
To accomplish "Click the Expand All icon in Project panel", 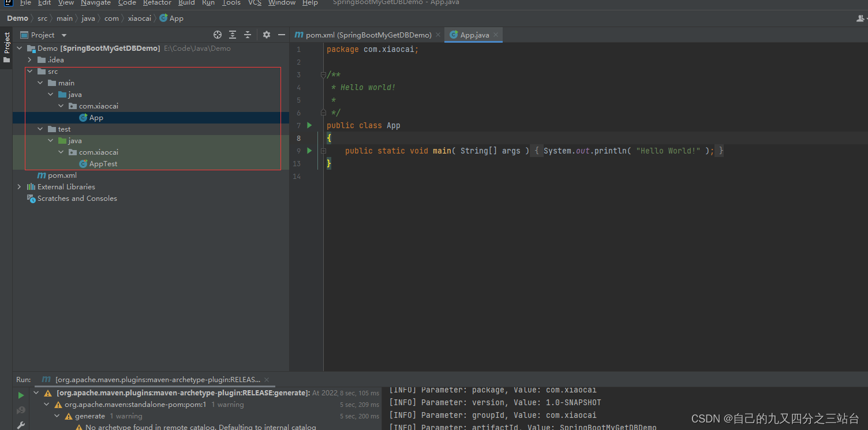I will pyautogui.click(x=233, y=35).
